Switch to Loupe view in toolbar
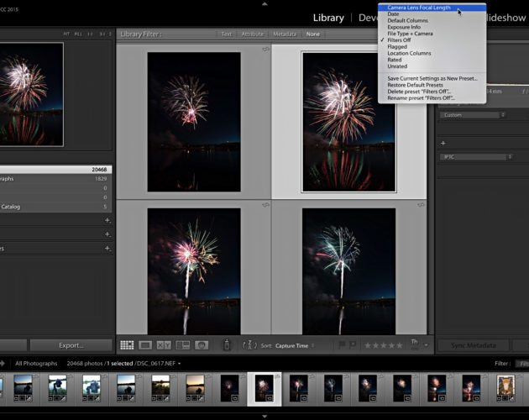 click(145, 345)
